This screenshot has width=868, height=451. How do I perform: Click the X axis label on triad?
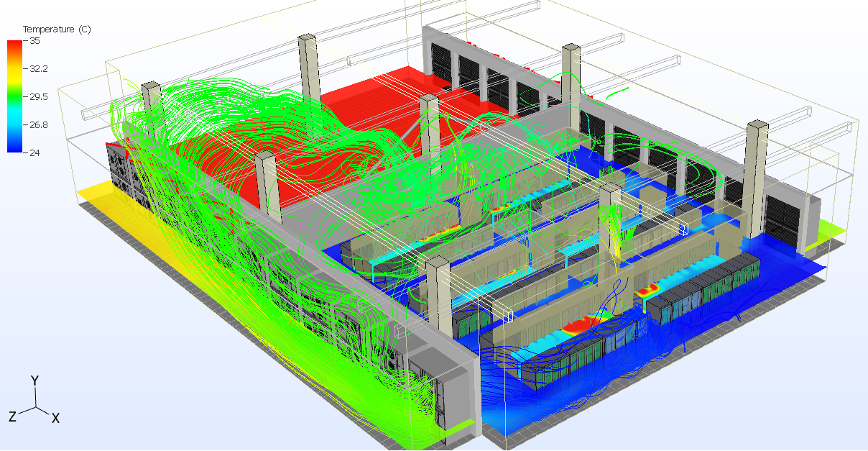tap(55, 418)
